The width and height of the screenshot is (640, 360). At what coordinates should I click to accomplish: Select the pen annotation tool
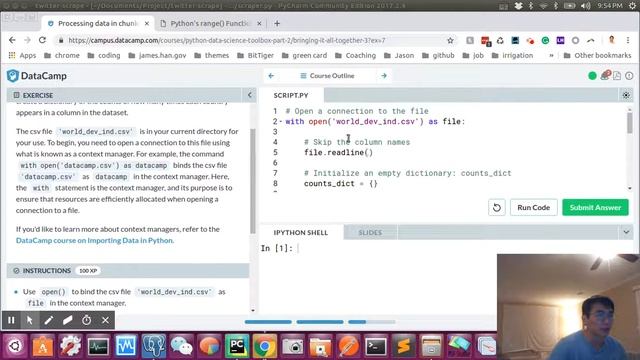click(x=49, y=320)
